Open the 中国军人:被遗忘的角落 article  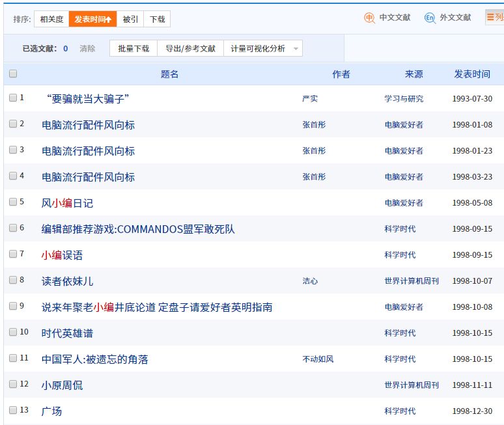pyautogui.click(x=95, y=359)
